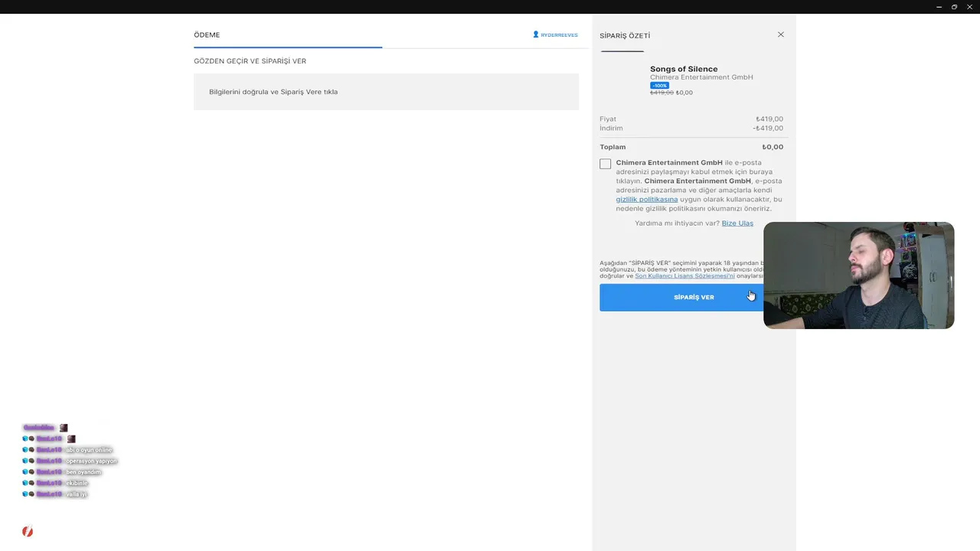Click Chimera Entertainment GmbH publisher name
The width and height of the screenshot is (980, 551).
point(701,77)
